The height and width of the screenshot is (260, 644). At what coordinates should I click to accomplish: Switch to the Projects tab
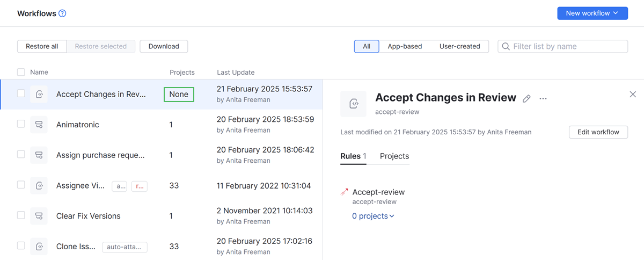coord(394,156)
